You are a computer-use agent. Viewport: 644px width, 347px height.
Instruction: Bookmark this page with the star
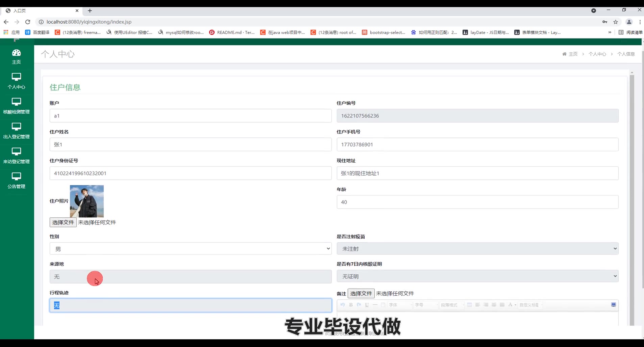[616, 22]
